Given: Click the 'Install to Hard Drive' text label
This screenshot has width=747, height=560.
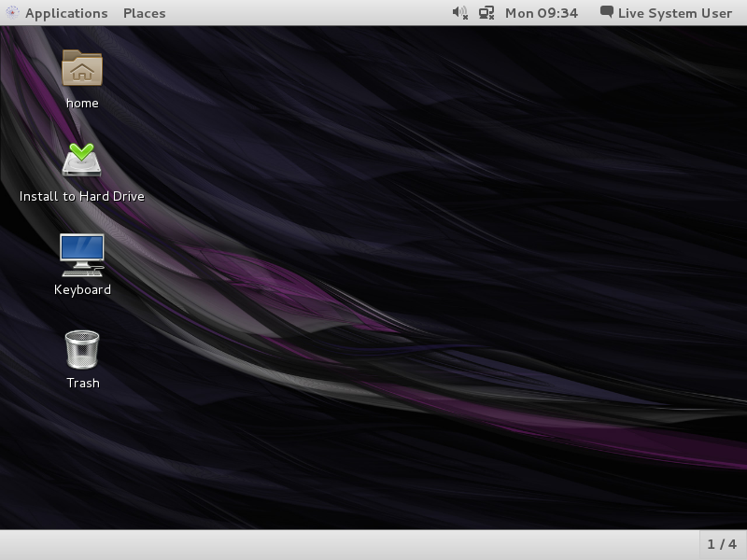Looking at the screenshot, I should pyautogui.click(x=82, y=197).
